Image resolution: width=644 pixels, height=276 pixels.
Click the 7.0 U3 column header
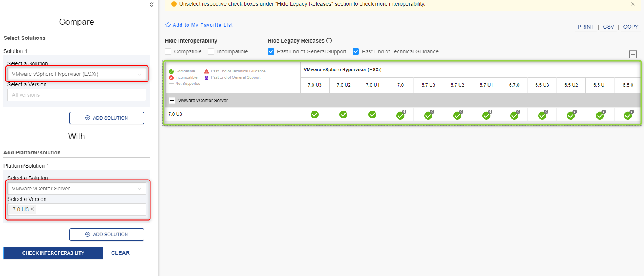pos(315,85)
